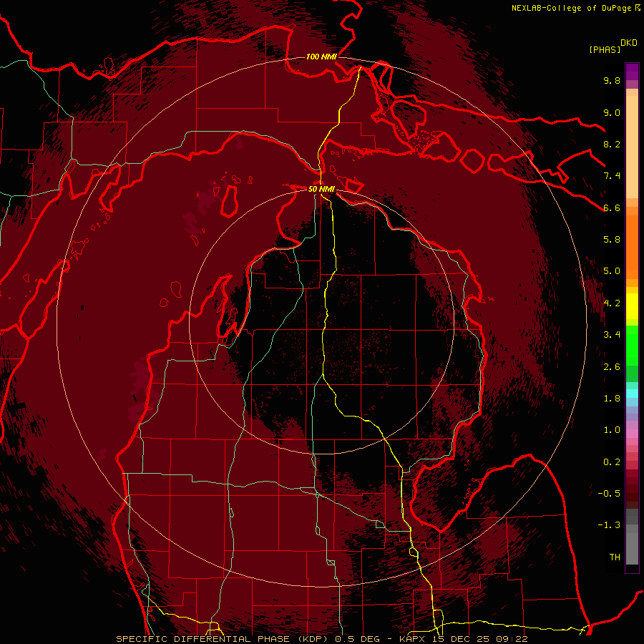This screenshot has width=644, height=644.
Task: Pick the yellow swatch on the color scale
Action: point(632,306)
